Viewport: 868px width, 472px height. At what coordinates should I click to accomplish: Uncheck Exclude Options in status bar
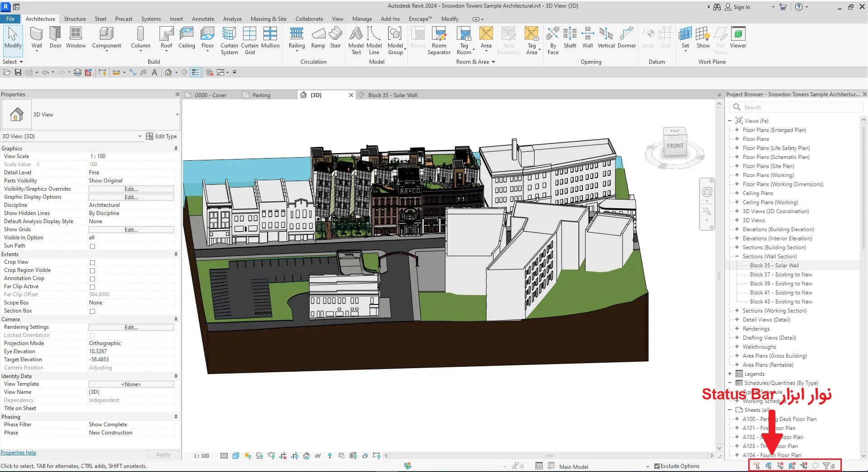[657, 466]
